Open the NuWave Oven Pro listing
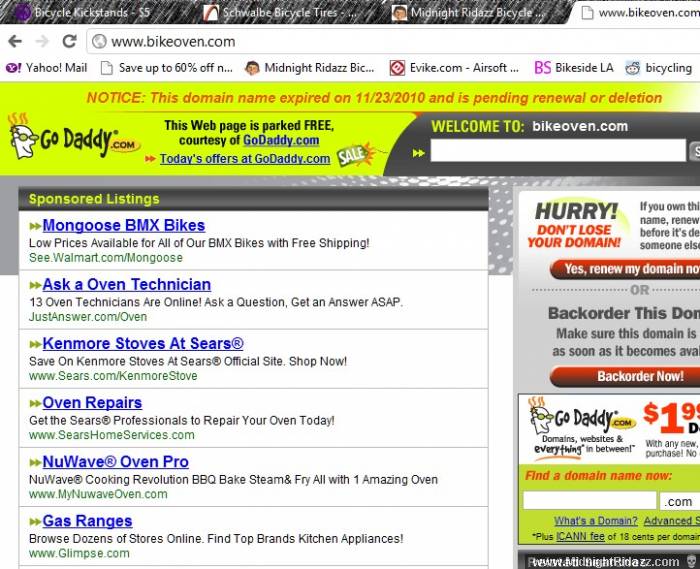700x569 pixels. (x=116, y=462)
